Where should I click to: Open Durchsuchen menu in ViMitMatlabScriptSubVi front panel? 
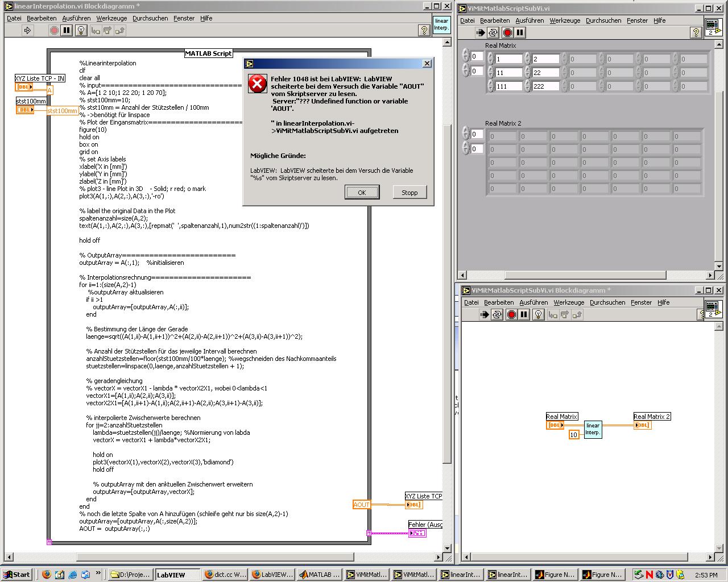(x=603, y=20)
